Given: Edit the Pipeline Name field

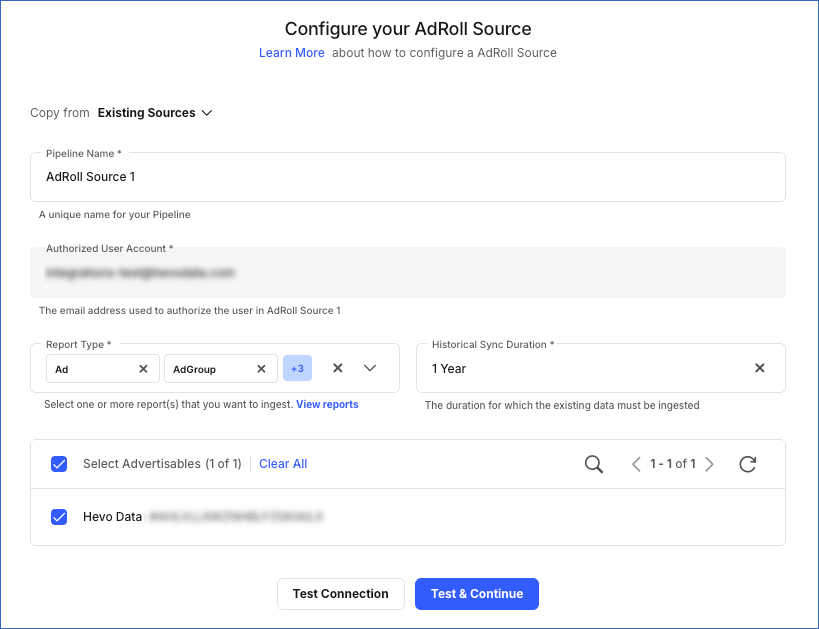Looking at the screenshot, I should pyautogui.click(x=408, y=177).
